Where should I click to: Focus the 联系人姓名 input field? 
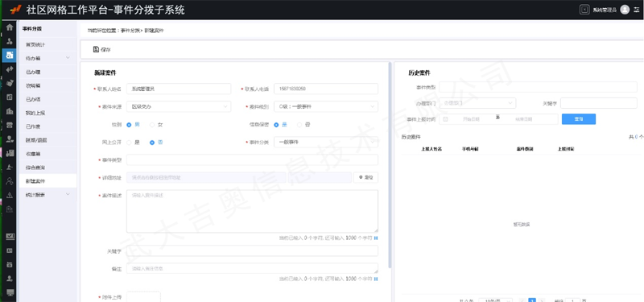point(178,89)
